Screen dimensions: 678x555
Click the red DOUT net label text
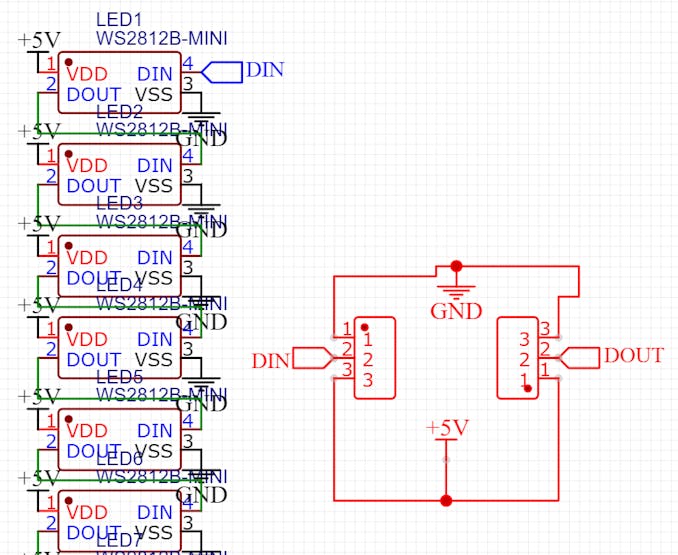pyautogui.click(x=633, y=356)
